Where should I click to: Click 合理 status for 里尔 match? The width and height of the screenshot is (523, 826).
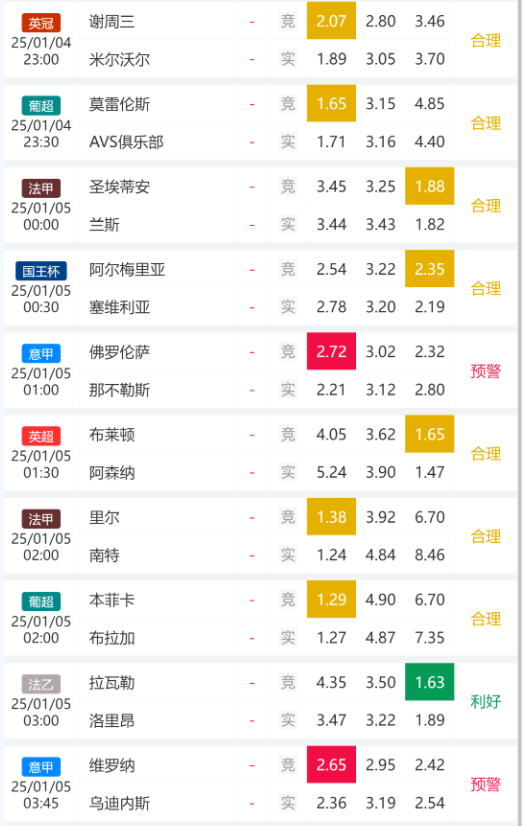click(x=486, y=536)
